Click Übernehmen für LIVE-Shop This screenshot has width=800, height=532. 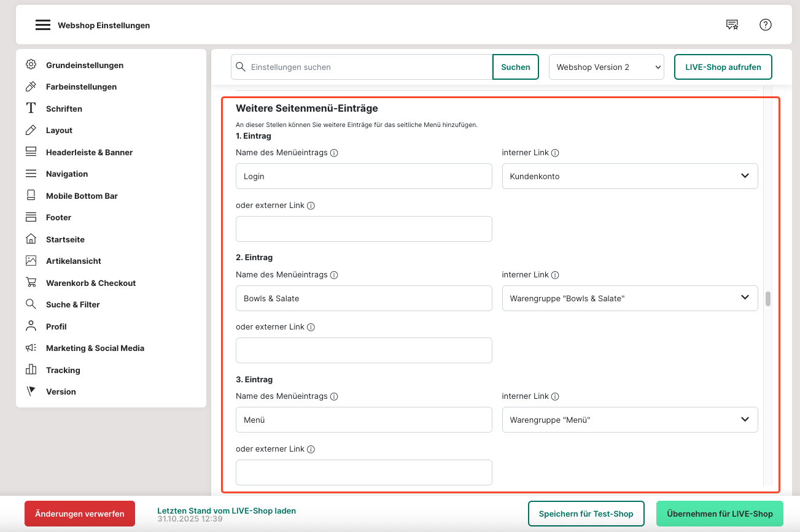point(720,514)
